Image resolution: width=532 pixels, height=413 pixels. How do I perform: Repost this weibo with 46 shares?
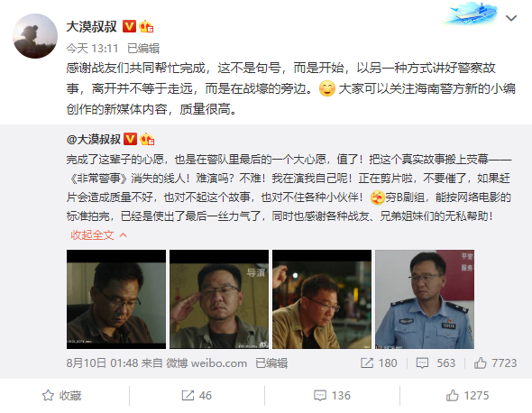[x=197, y=396]
